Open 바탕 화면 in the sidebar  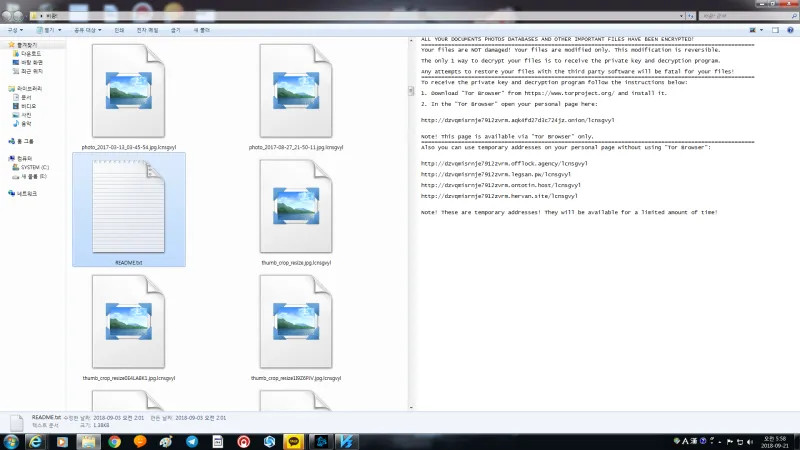(32, 62)
